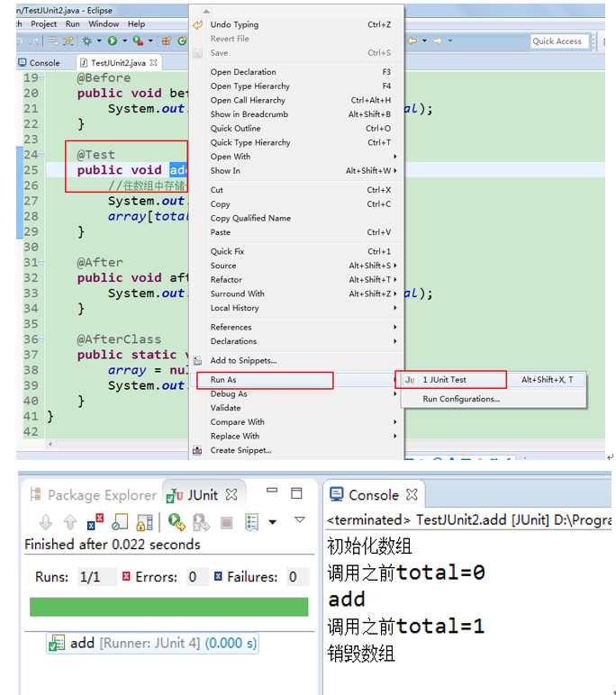The width and height of the screenshot is (616, 695).
Task: Choose Debug As in context menu
Action: [x=296, y=394]
